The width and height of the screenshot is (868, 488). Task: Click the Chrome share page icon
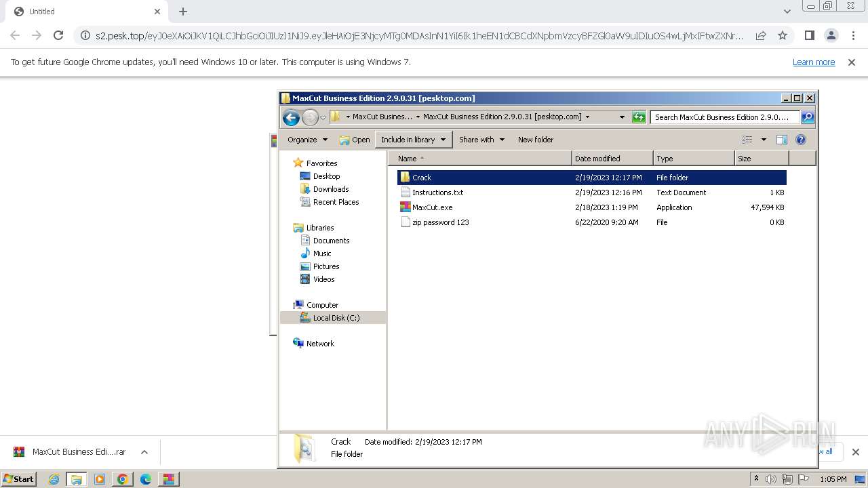tap(761, 35)
